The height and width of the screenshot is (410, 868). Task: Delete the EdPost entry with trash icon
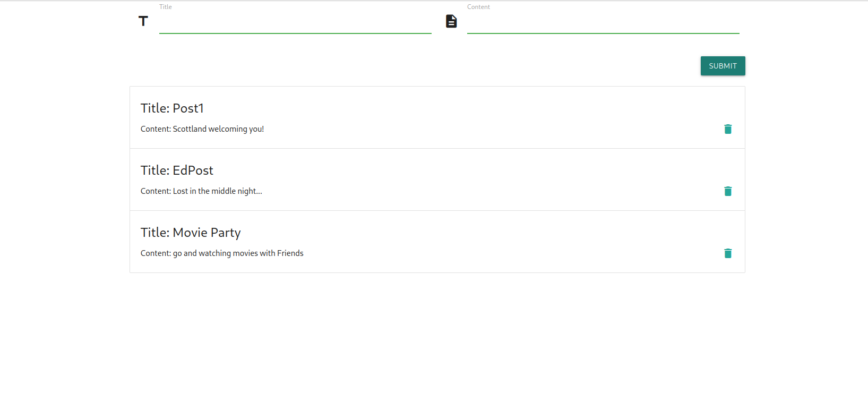click(x=728, y=191)
